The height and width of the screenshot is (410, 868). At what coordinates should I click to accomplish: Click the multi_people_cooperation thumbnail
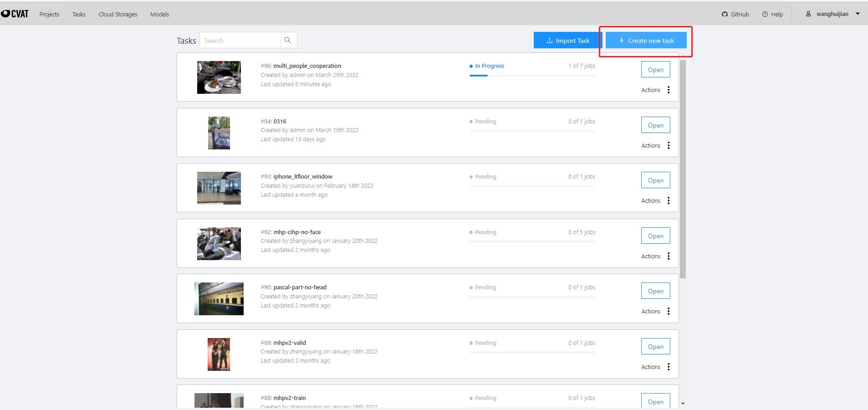219,77
